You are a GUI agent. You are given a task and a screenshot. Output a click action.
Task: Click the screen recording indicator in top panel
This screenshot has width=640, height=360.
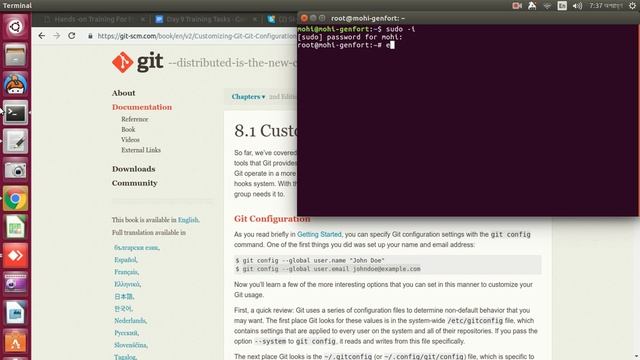coord(517,5)
